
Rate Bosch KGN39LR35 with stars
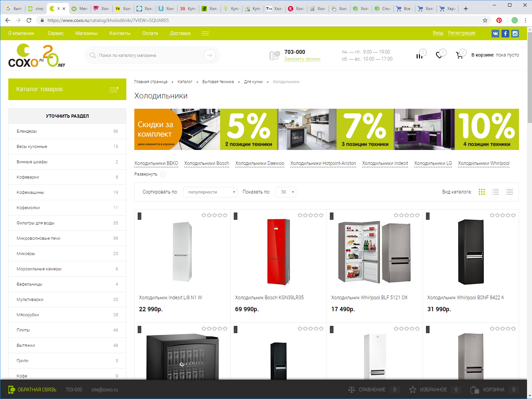pyautogui.click(x=311, y=215)
